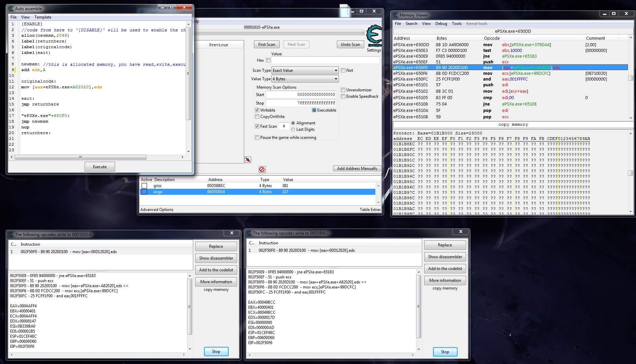Viewport: 636px width, 364px height.
Task: Open File menu in Memory Viewer
Action: (398, 24)
